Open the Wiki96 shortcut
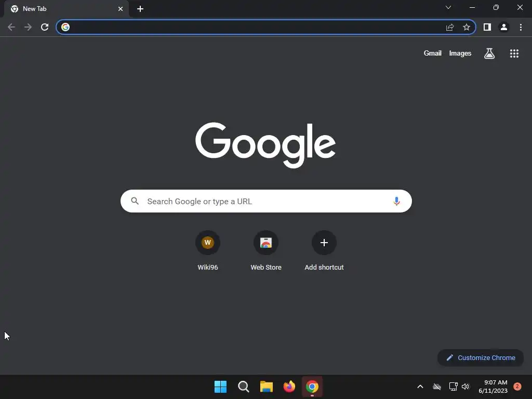 [x=208, y=250]
